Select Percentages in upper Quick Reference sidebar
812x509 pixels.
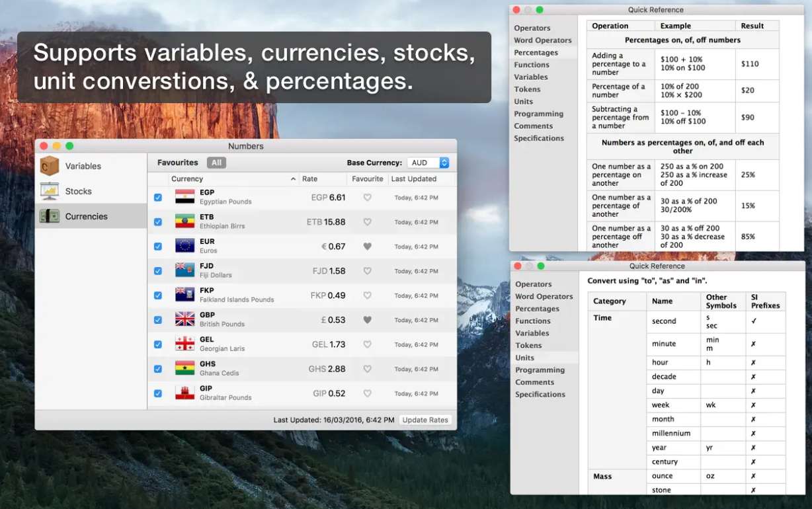point(536,53)
